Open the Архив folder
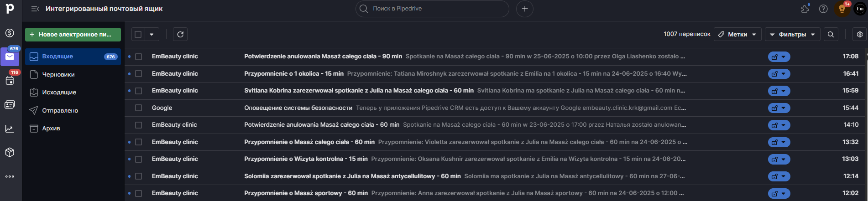The image size is (868, 201). click(51, 128)
